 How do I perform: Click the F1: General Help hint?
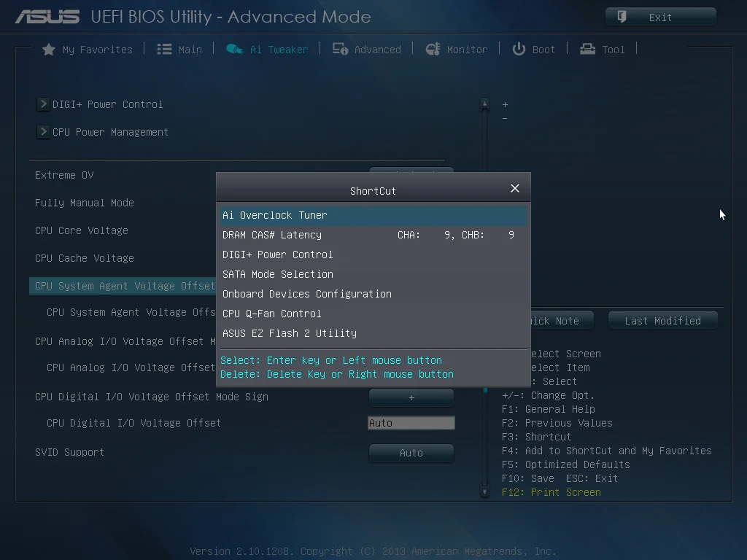(549, 409)
